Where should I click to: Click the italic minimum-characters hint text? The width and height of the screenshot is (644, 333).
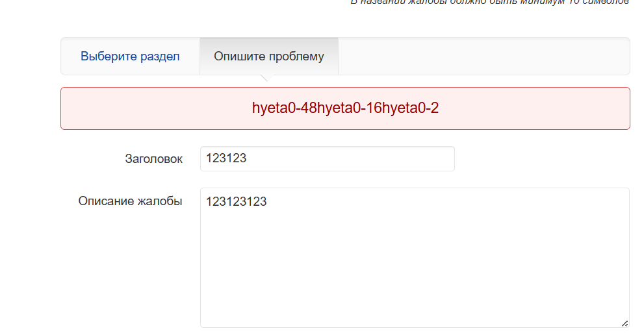490,3
